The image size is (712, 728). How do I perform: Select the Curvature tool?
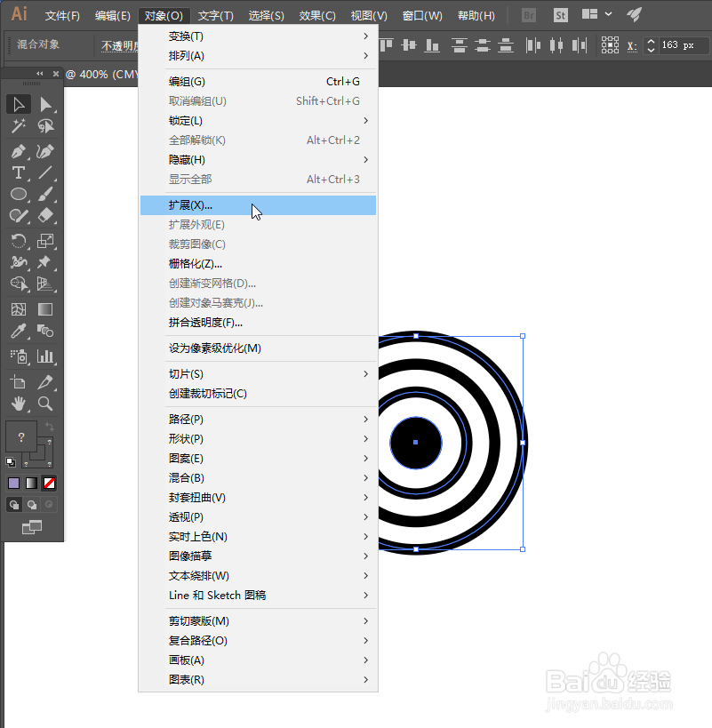45,151
